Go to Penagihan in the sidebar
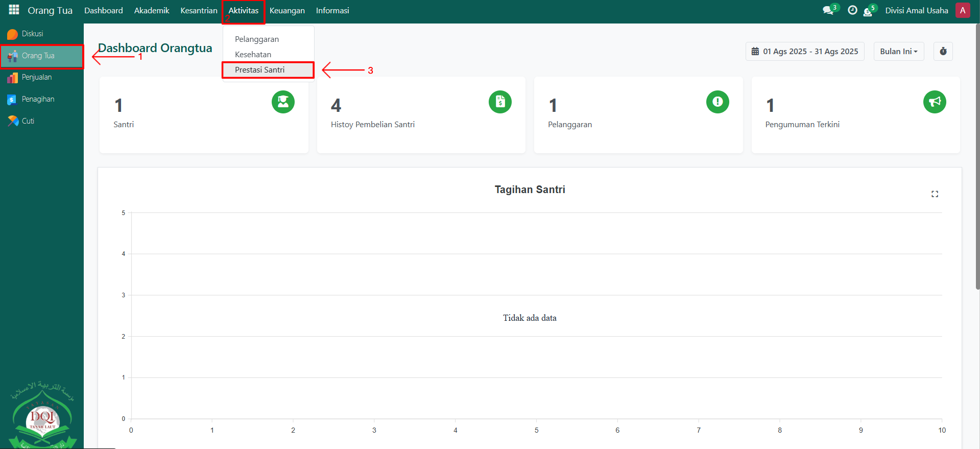980x449 pixels. 38,99
